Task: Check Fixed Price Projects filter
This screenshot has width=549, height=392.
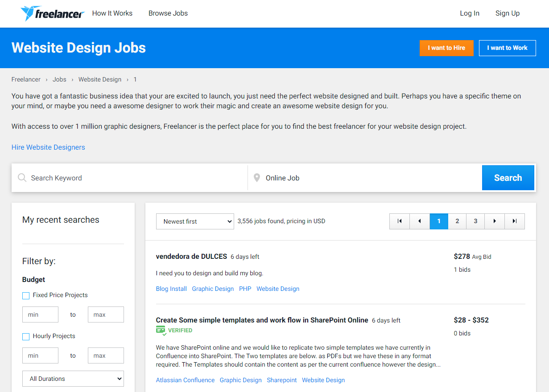Action: point(26,295)
